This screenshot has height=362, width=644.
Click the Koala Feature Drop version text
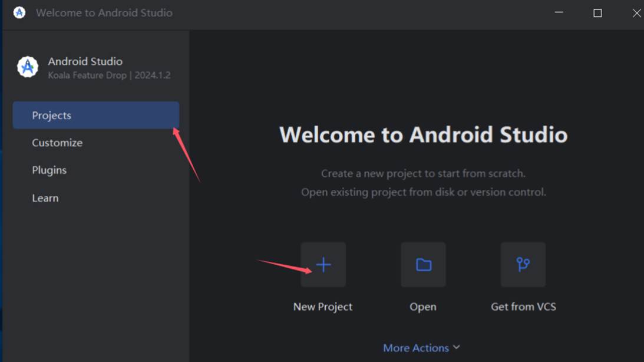109,75
